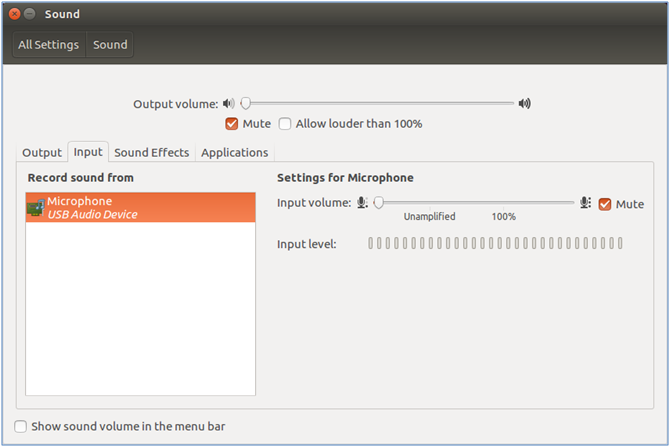Click the input volume slider at Unamplified
Viewport: 671px width, 447px height.
coord(430,203)
